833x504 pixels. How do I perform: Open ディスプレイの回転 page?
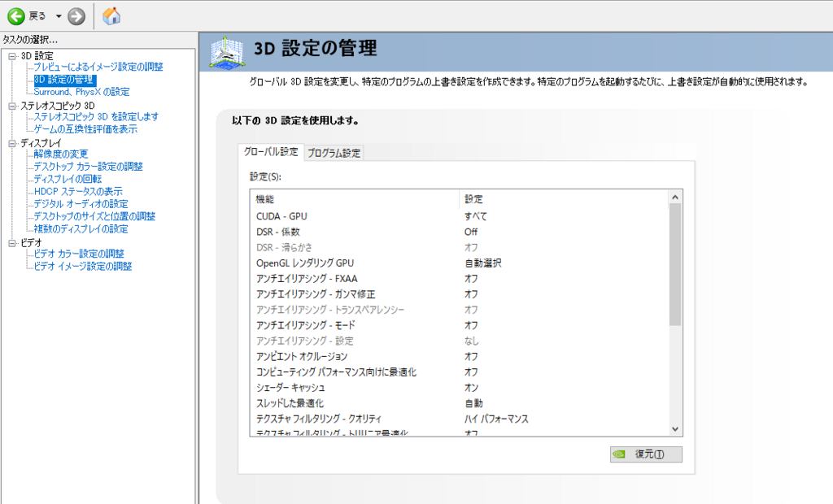tap(68, 179)
